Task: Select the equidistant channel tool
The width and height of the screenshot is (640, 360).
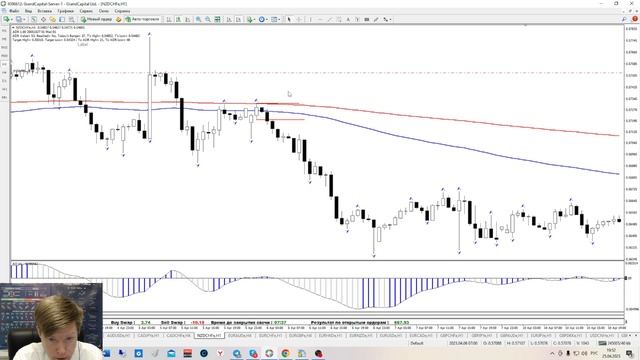Action: point(339,19)
